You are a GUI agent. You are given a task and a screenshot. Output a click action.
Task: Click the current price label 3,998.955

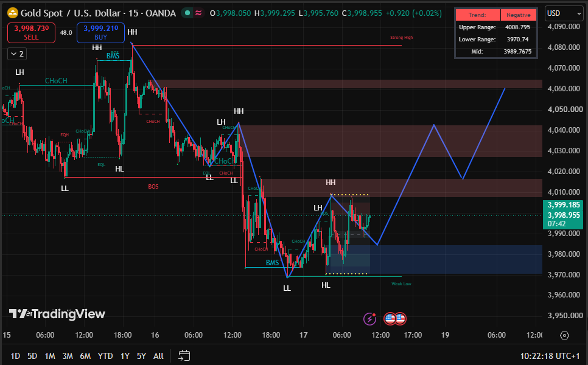click(x=564, y=215)
